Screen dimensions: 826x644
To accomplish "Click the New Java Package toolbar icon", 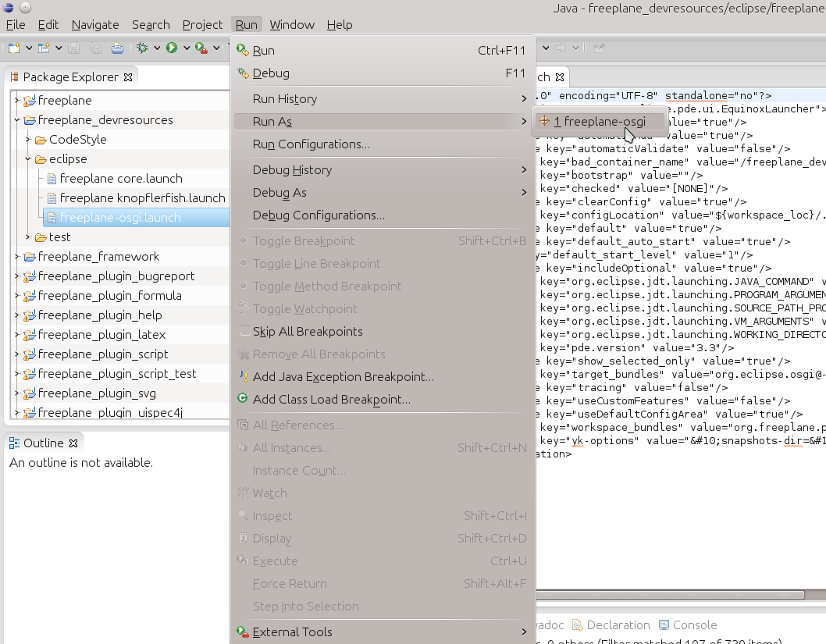I will click(45, 48).
